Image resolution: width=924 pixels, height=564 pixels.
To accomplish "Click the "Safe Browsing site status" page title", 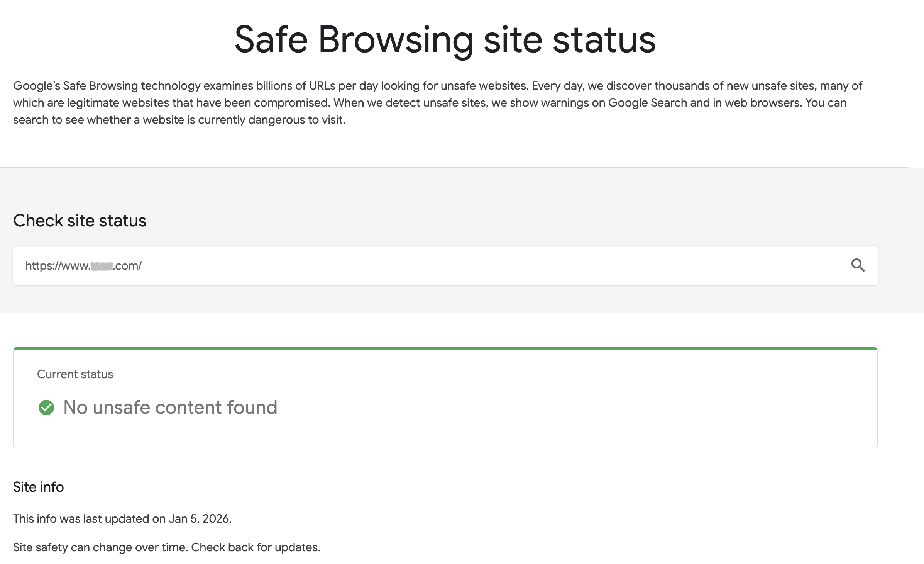I will tap(445, 39).
